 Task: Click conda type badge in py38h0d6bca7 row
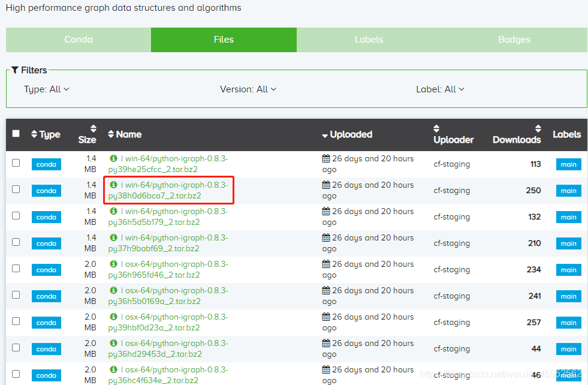(x=46, y=191)
